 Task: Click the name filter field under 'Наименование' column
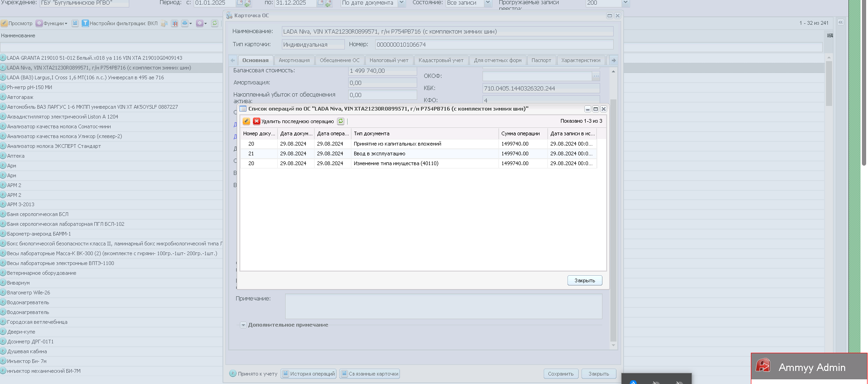[x=111, y=47]
